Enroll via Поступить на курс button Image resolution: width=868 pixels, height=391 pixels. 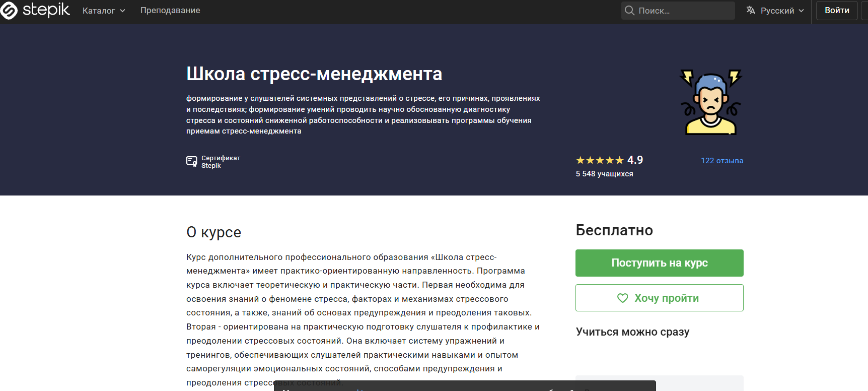pos(659,263)
